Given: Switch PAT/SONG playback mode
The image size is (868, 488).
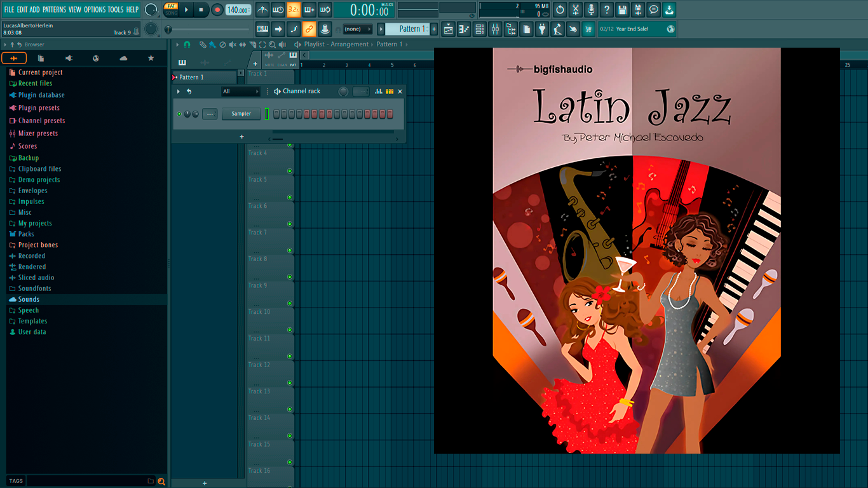Looking at the screenshot, I should click(x=171, y=10).
